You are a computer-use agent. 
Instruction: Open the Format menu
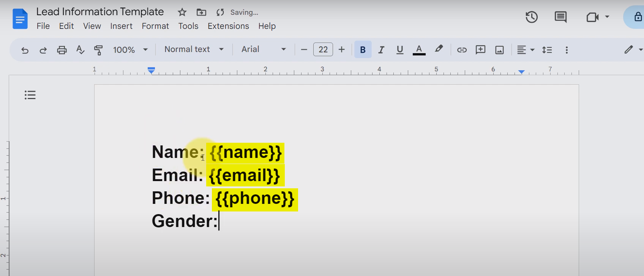(x=155, y=26)
